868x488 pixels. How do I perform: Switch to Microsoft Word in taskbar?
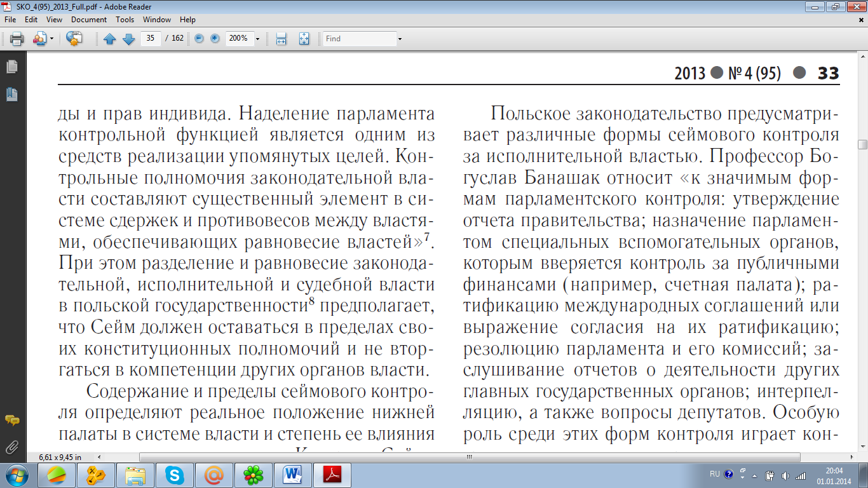pos(293,475)
